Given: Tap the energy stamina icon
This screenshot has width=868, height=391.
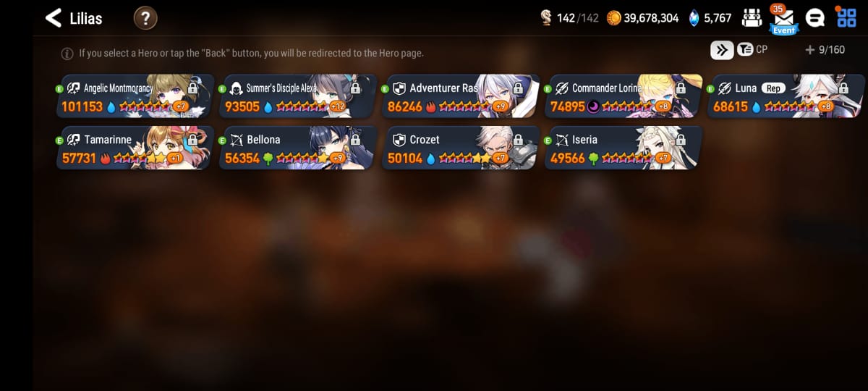Looking at the screenshot, I should pos(547,18).
